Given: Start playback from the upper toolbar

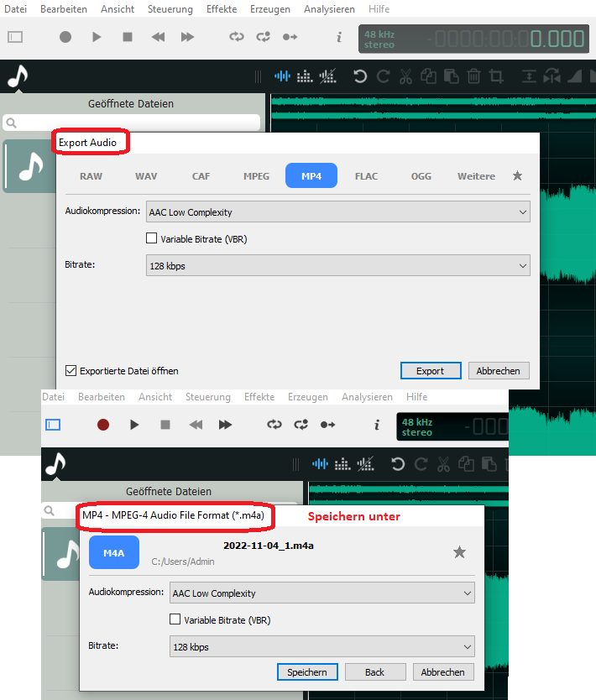Looking at the screenshot, I should [97, 37].
